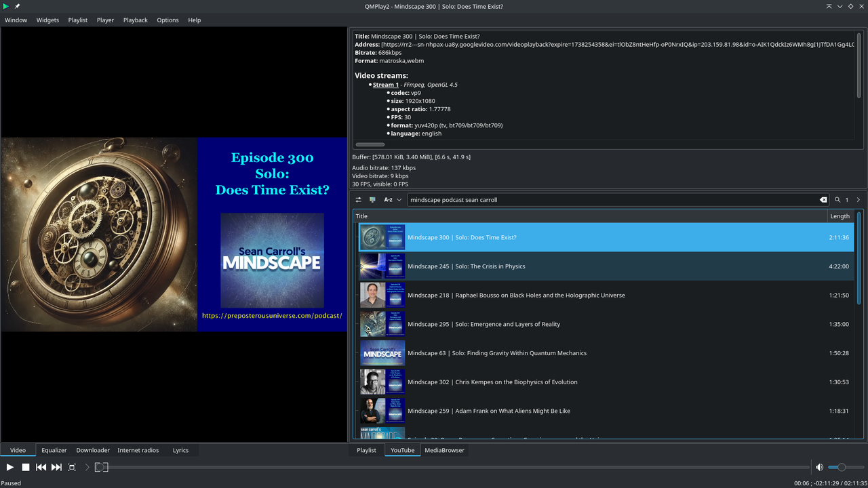Image resolution: width=868 pixels, height=488 pixels.
Task: Adjust the volume slider
Action: pos(846,467)
